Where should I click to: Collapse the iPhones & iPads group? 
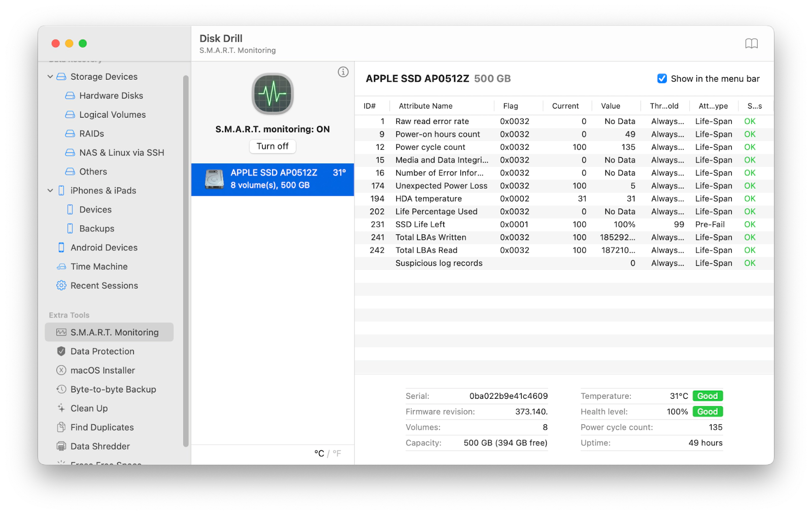pos(50,191)
